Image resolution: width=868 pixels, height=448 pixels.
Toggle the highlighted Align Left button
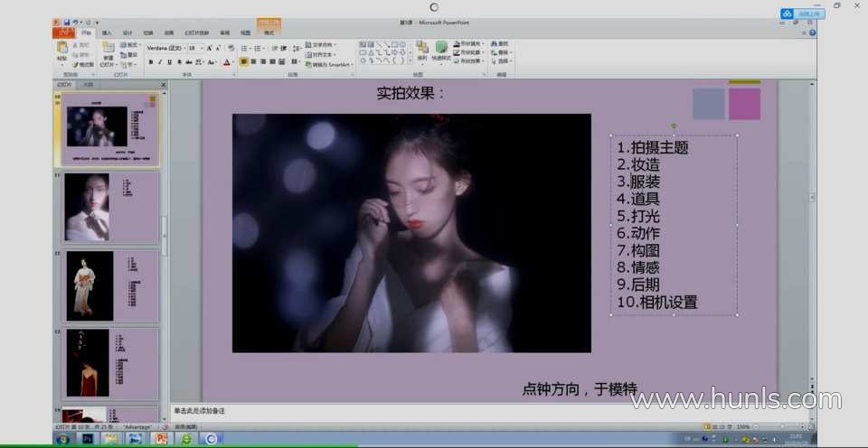click(x=244, y=62)
